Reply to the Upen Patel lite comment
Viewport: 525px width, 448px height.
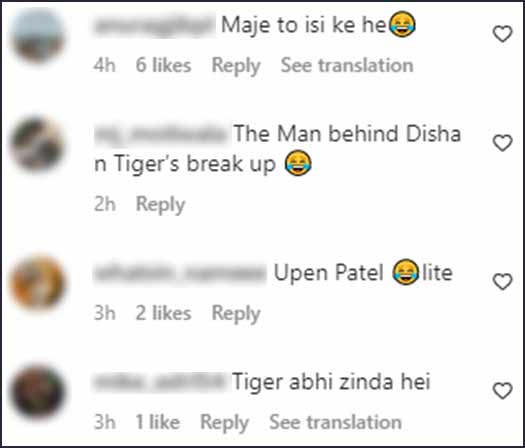[236, 314]
